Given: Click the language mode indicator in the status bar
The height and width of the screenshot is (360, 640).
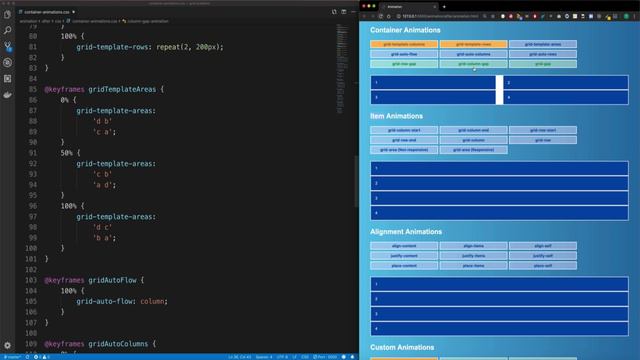Looking at the screenshot, I should [x=305, y=357].
